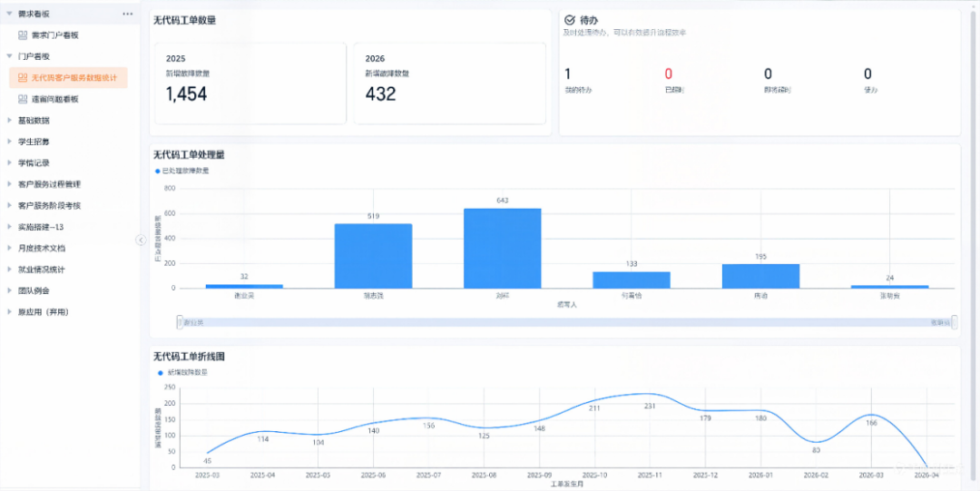Click the dashboard icon beside 需求门户看板
The height and width of the screenshot is (491, 980).
point(23,34)
